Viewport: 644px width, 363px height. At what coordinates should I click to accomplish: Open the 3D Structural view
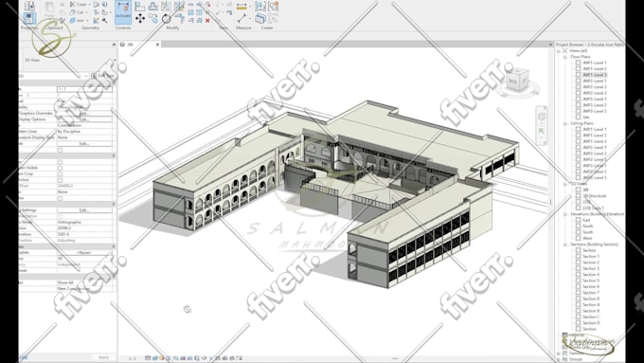(x=595, y=195)
